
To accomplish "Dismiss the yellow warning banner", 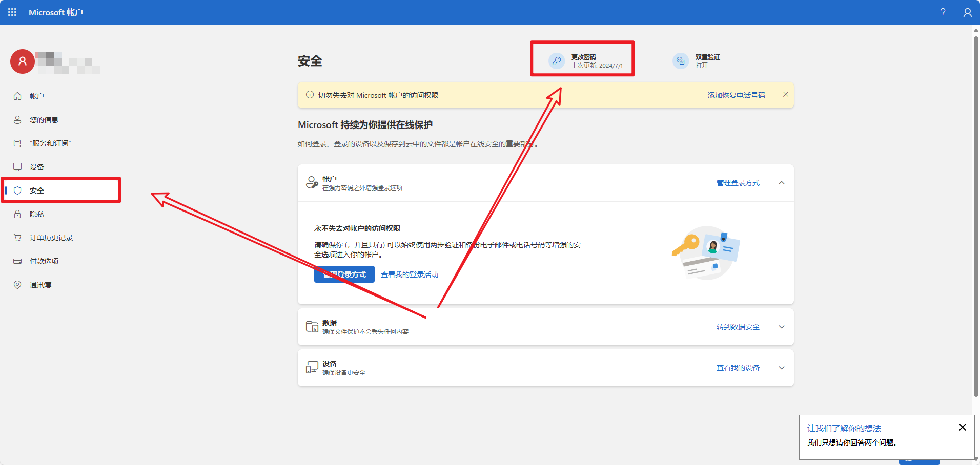I will [x=785, y=94].
